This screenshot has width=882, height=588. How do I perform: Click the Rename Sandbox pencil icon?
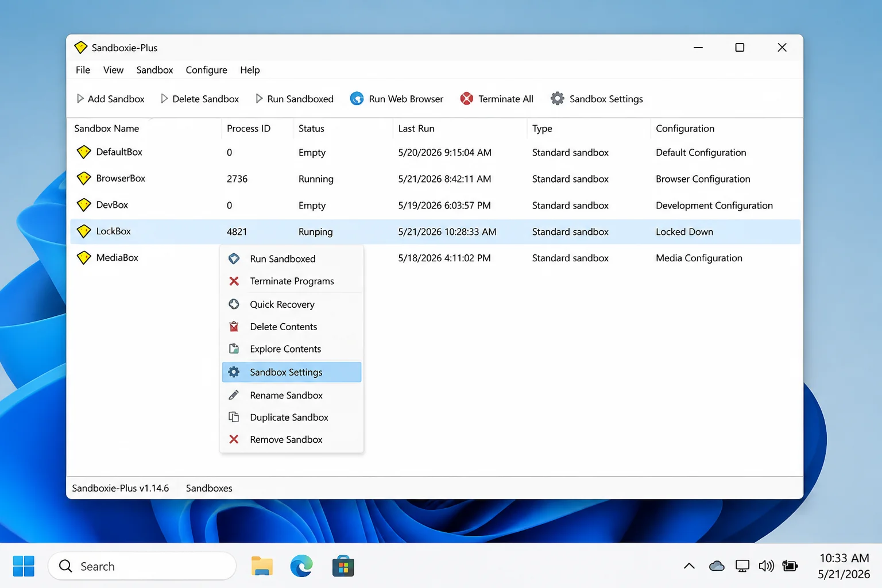coord(234,395)
